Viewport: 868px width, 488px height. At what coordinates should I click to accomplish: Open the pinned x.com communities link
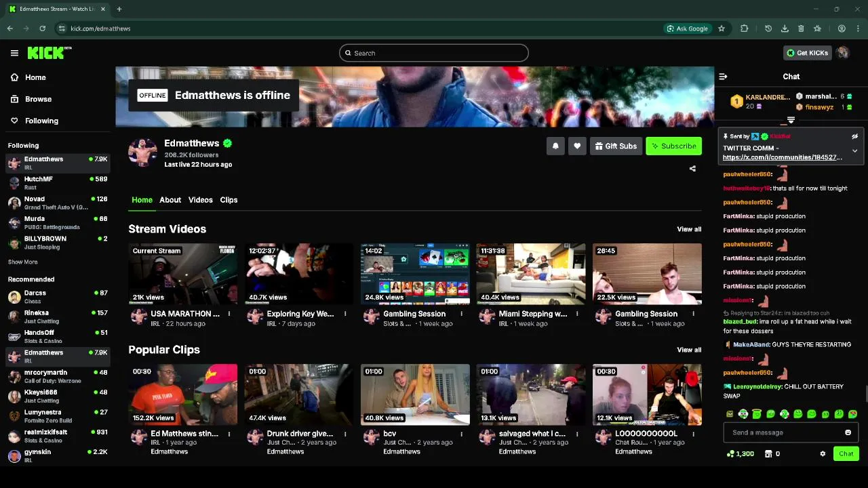click(783, 157)
